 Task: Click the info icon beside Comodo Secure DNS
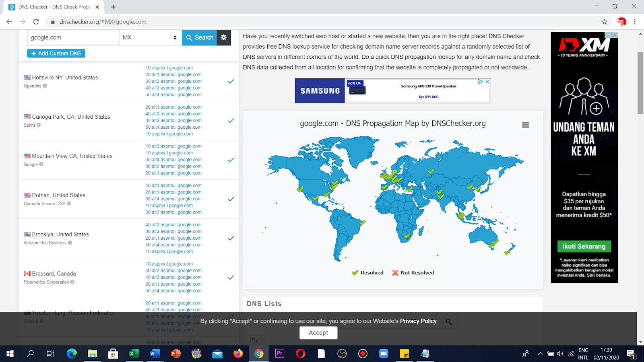click(69, 204)
